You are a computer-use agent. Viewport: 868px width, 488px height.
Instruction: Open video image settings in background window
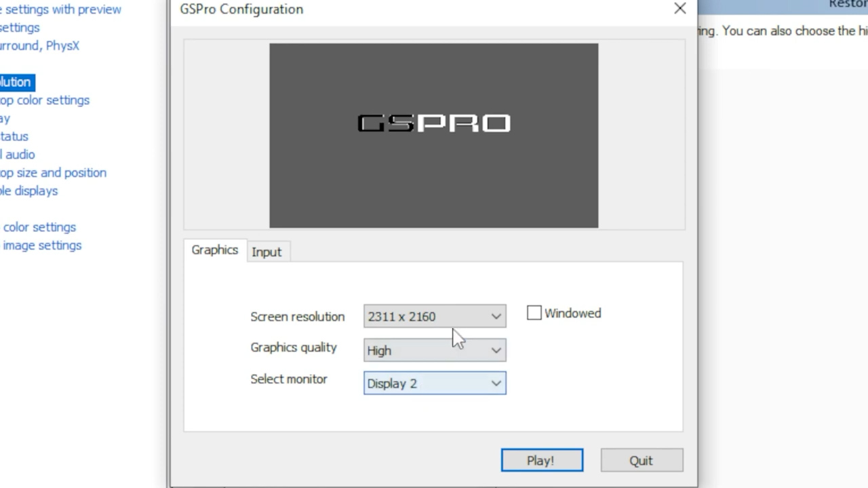click(x=41, y=245)
